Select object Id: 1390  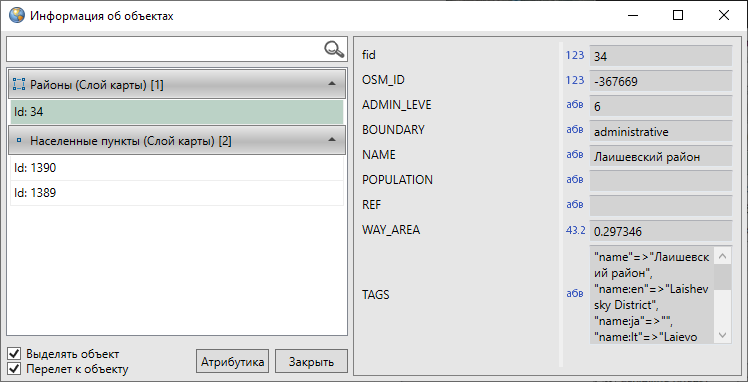(177, 168)
